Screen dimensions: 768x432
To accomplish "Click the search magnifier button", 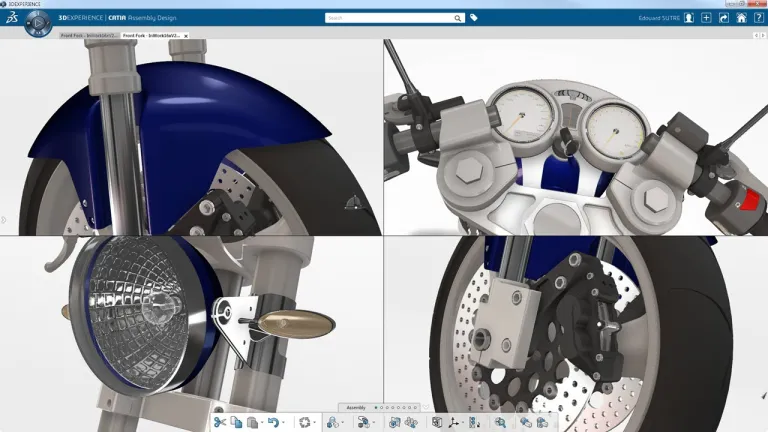I will coord(459,17).
